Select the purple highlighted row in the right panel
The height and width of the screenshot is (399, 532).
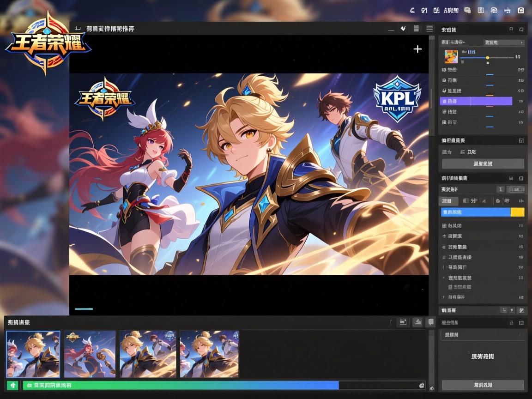[476, 101]
